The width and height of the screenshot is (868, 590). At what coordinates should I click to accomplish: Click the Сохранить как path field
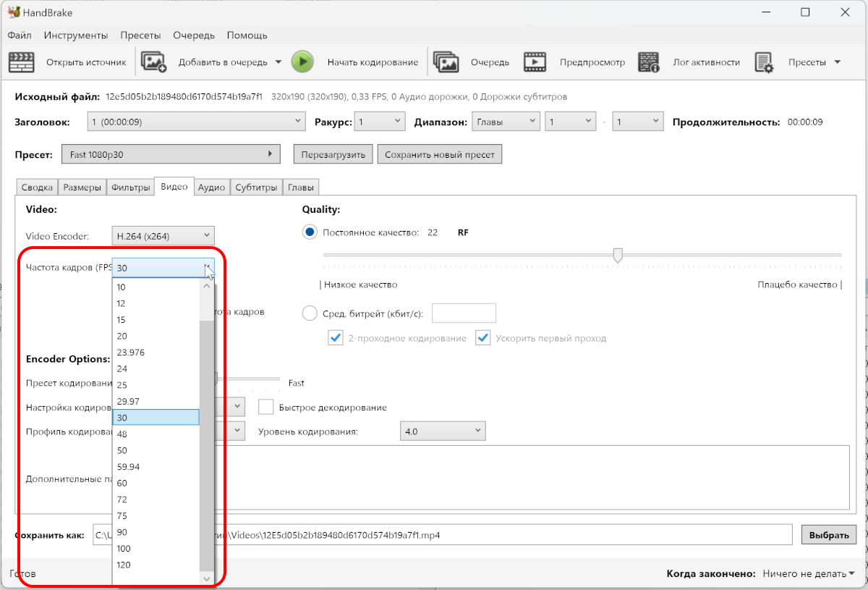point(442,535)
